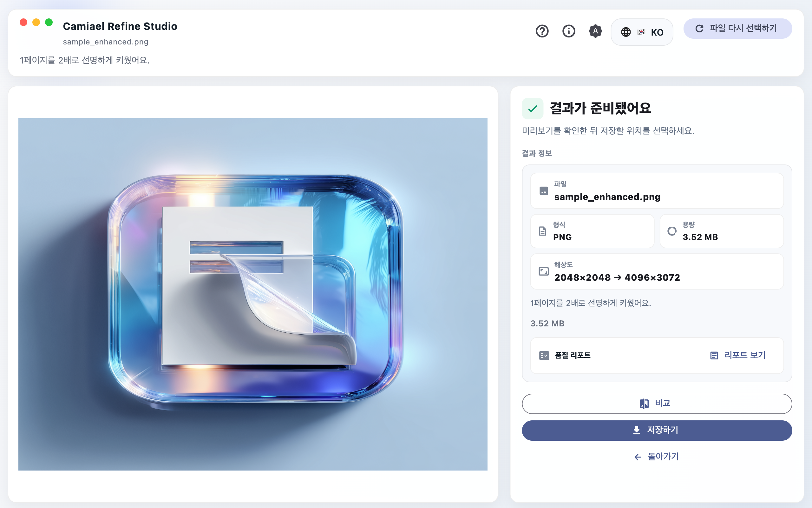This screenshot has width=812, height=508.
Task: Click the circular icon beside 용량
Action: click(x=672, y=231)
